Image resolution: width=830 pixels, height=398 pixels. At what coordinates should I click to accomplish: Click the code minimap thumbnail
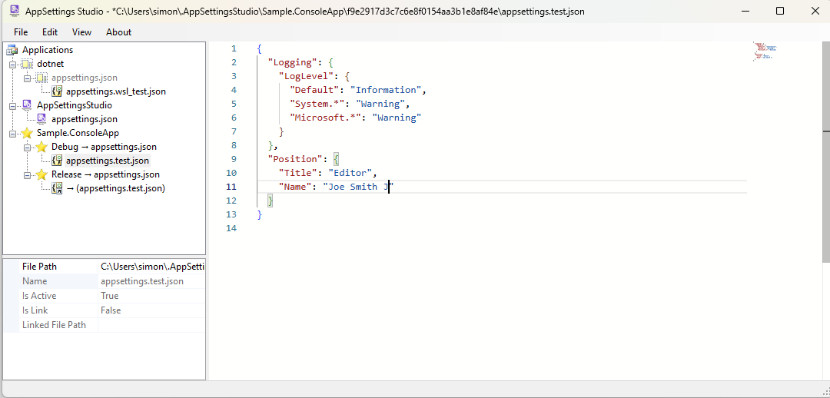pos(765,51)
